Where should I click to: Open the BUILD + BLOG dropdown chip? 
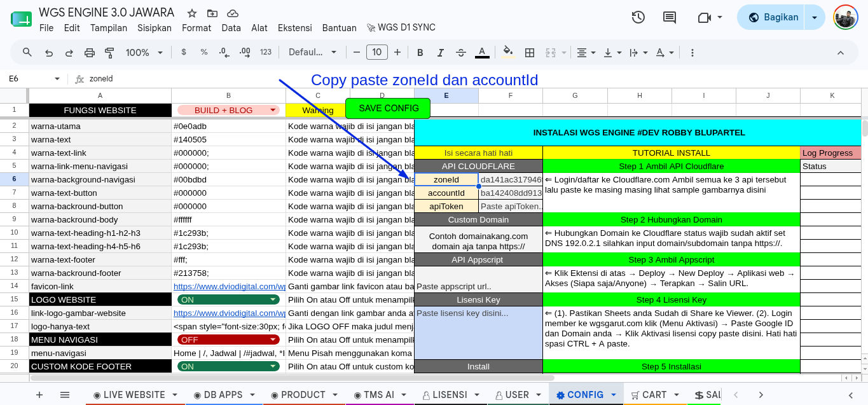(228, 110)
